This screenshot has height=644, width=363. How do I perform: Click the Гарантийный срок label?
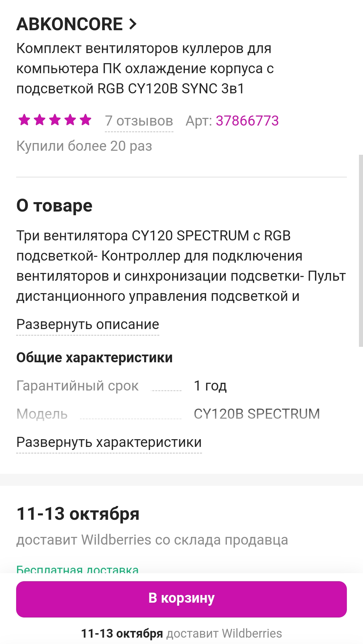coord(77,386)
